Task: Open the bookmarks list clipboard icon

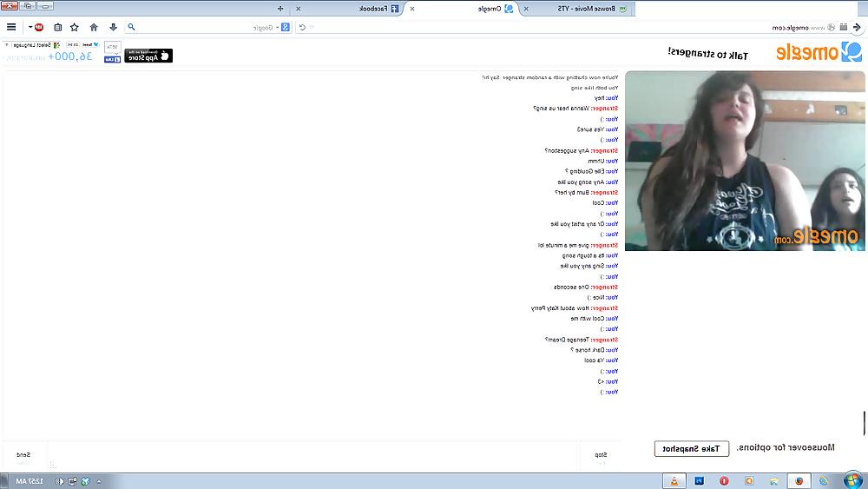Action: pos(57,27)
